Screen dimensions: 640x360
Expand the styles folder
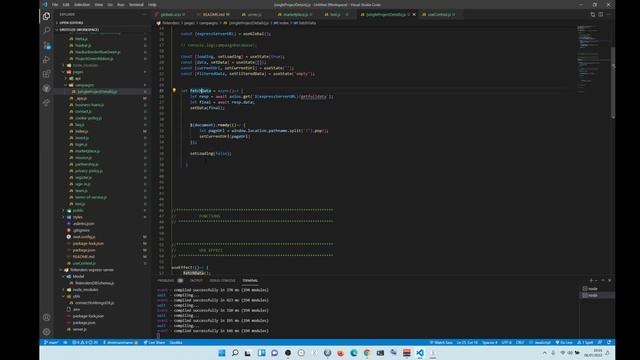pos(78,217)
